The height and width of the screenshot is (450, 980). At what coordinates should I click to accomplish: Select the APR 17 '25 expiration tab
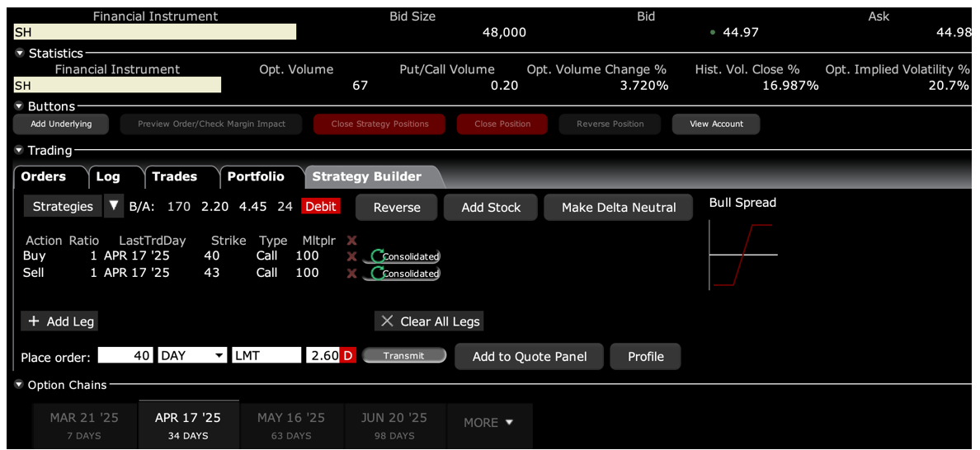[188, 424]
